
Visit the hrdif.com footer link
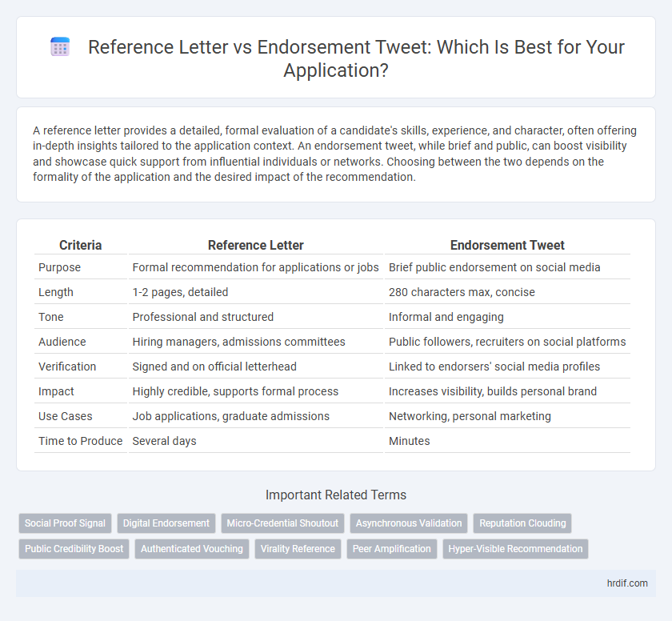[x=627, y=583]
